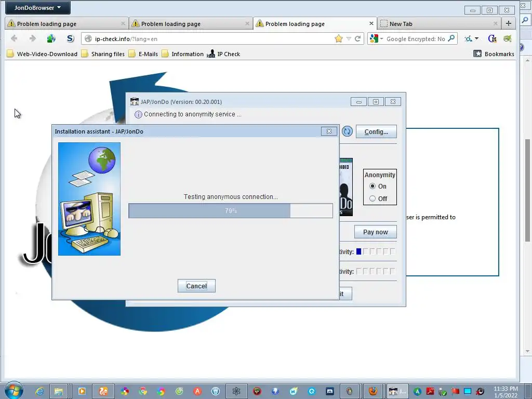Screen dimensions: 532x399
Task: Select Anonymity On radio button
Action: tap(373, 187)
